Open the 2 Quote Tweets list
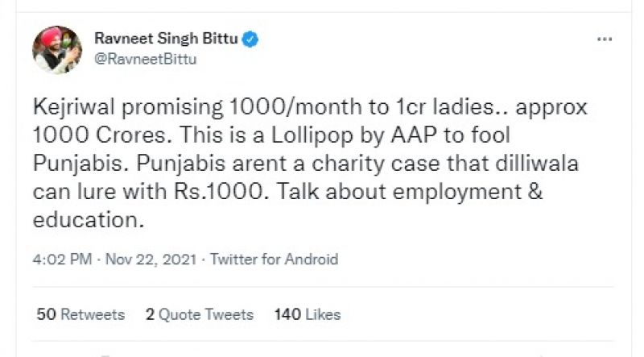This screenshot has width=644, height=357. tap(200, 314)
